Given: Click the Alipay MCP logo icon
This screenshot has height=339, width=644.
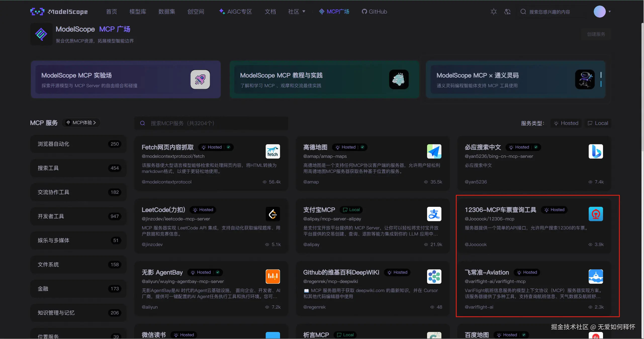Looking at the screenshot, I should point(434,214).
